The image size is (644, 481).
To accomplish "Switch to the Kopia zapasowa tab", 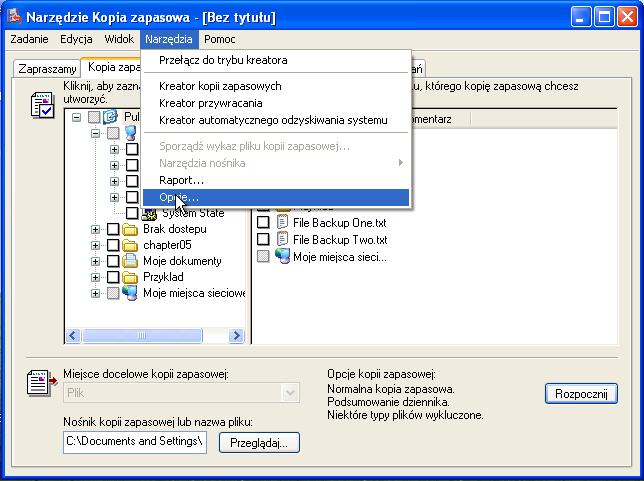I will point(112,67).
